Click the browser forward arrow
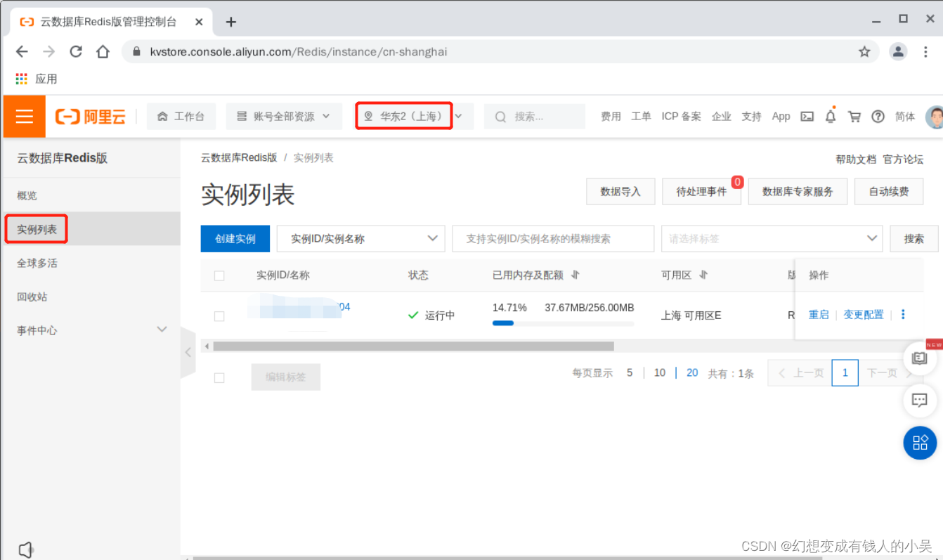 click(x=48, y=51)
